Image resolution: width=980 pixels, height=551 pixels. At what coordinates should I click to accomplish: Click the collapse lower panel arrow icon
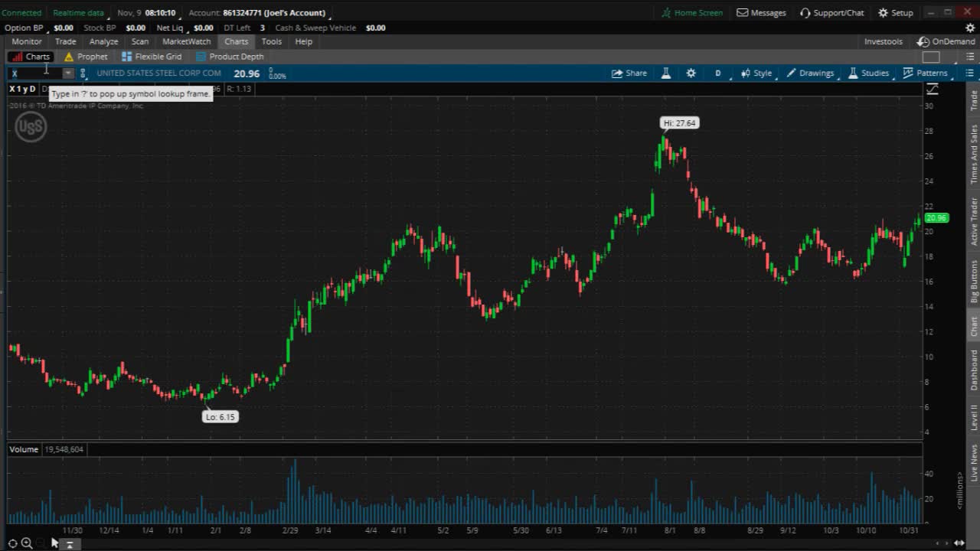69,544
